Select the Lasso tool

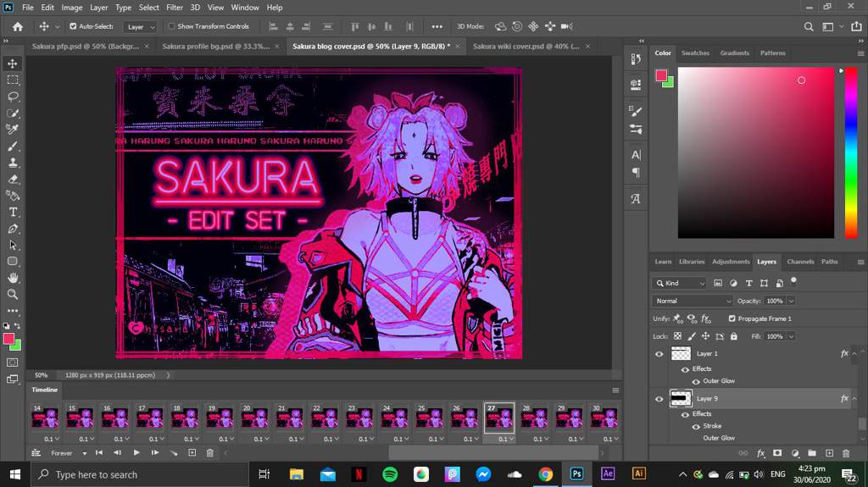pyautogui.click(x=13, y=97)
